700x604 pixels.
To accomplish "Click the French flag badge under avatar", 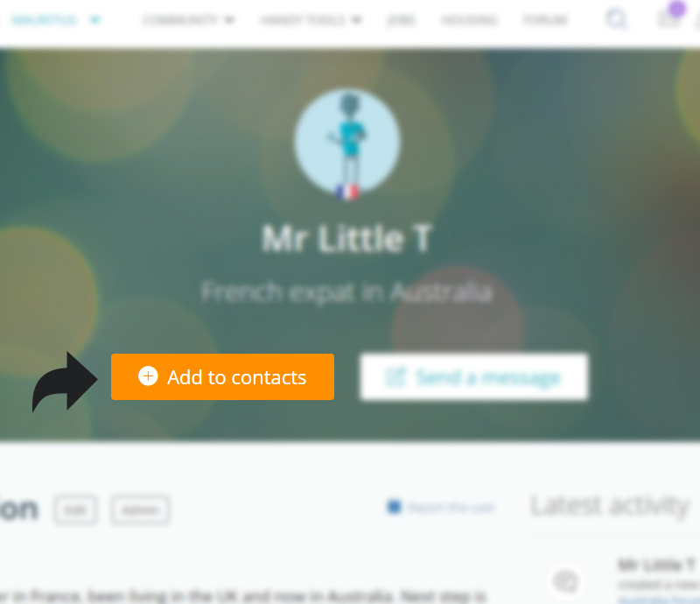I will [x=347, y=192].
